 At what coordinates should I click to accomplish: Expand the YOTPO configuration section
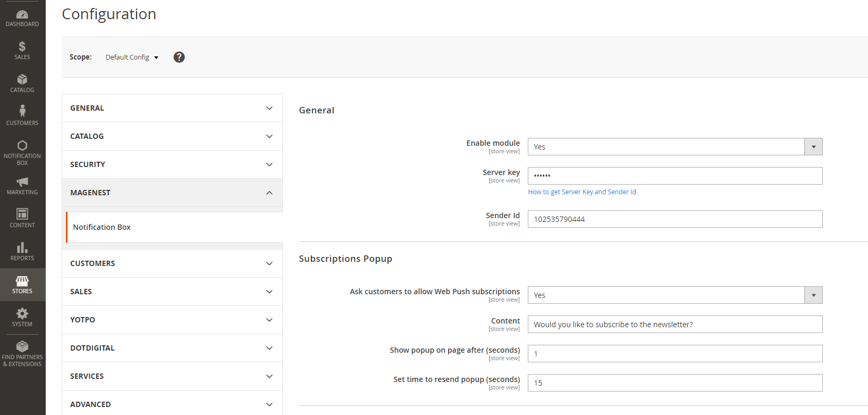(x=172, y=320)
